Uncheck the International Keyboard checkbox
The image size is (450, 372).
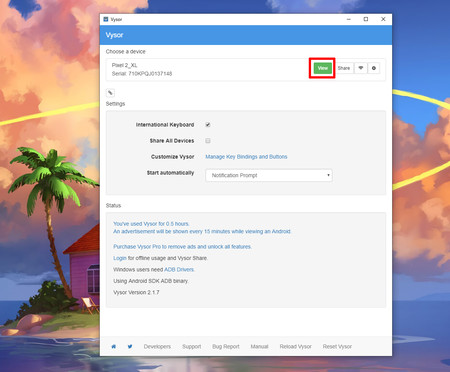point(208,125)
